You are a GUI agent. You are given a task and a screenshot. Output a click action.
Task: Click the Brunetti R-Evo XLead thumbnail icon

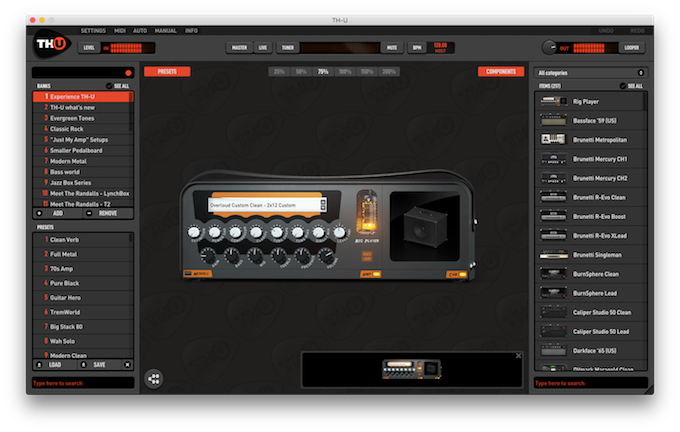coord(553,235)
